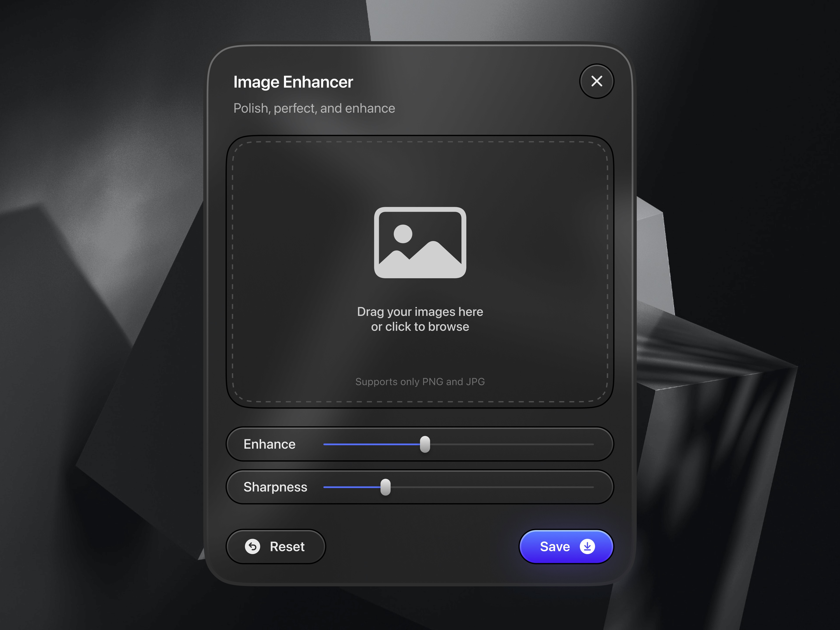Click the Enhance slider handle
Image resolution: width=840 pixels, height=630 pixels.
pyautogui.click(x=425, y=444)
